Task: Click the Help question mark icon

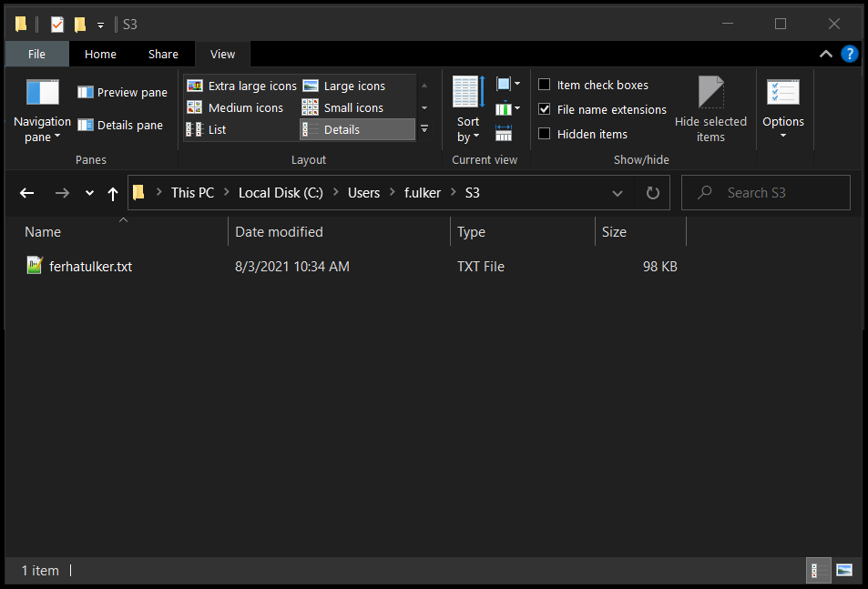Action: (849, 54)
